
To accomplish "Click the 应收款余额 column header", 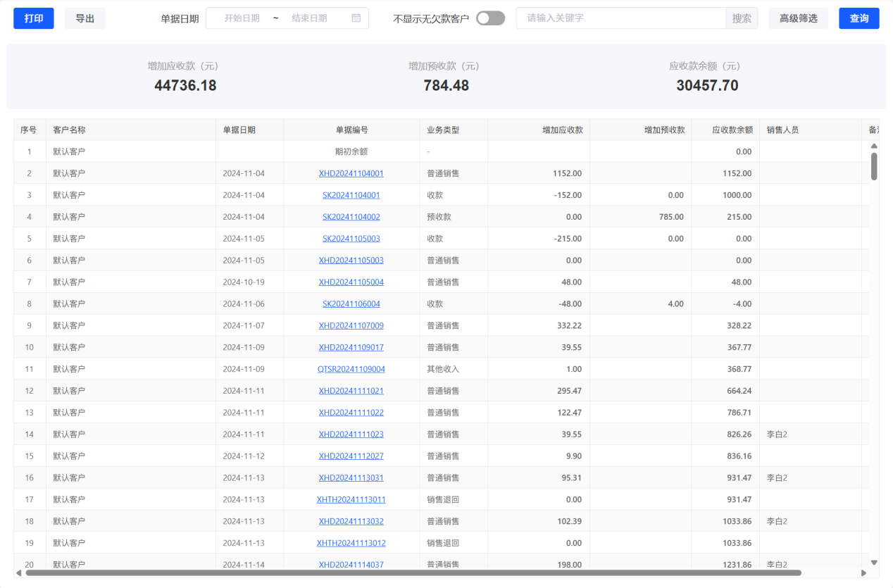I will coord(732,130).
